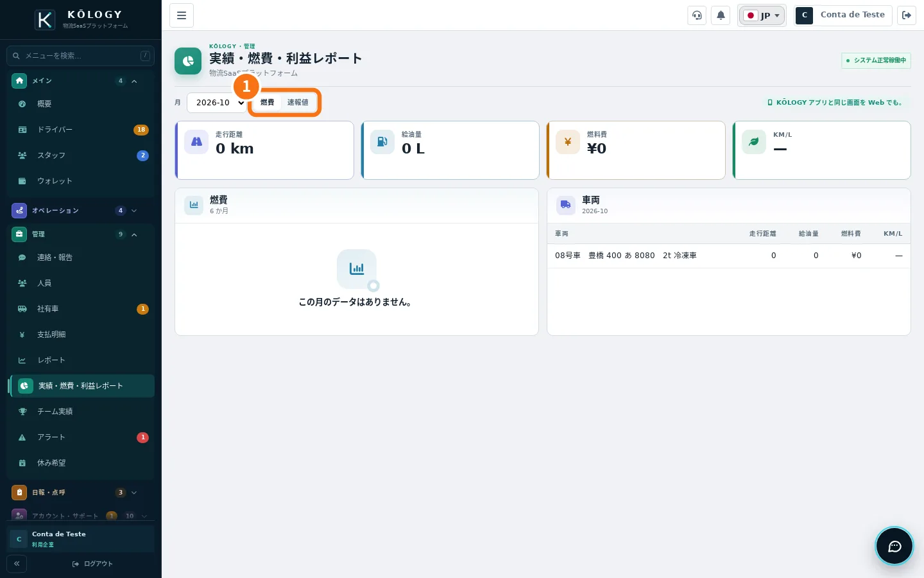Open 連絡・報告 item
This screenshot has height=578, width=924.
click(81, 258)
